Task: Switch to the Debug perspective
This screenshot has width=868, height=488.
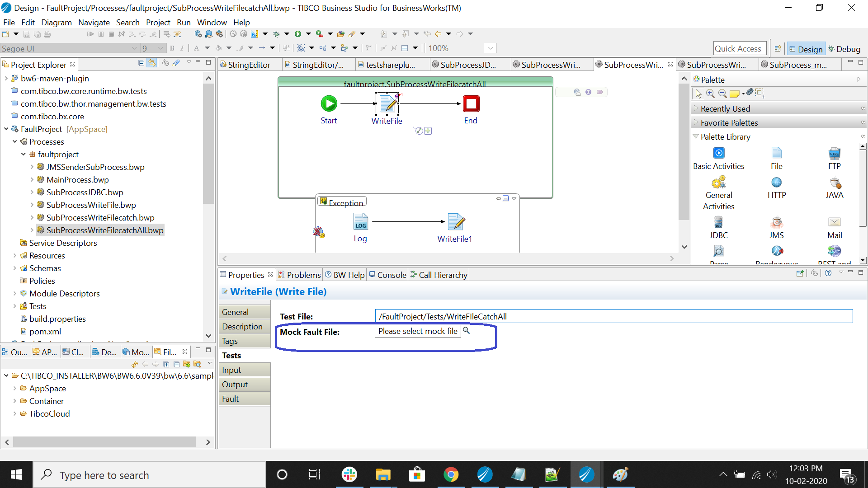Action: [844, 49]
